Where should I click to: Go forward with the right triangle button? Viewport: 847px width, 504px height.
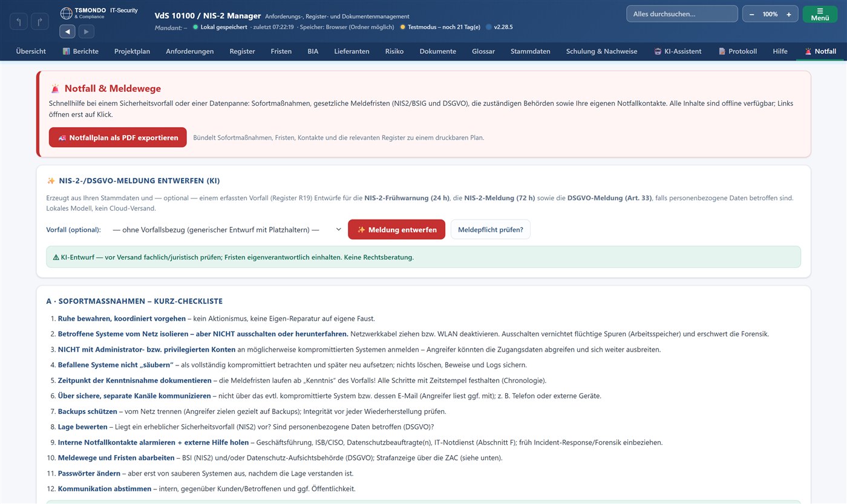pos(86,31)
